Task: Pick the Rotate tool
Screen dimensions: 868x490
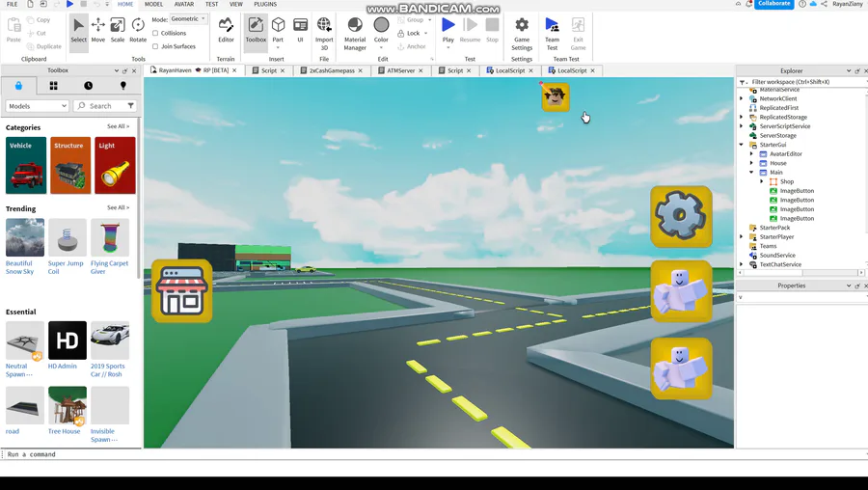Action: click(138, 31)
